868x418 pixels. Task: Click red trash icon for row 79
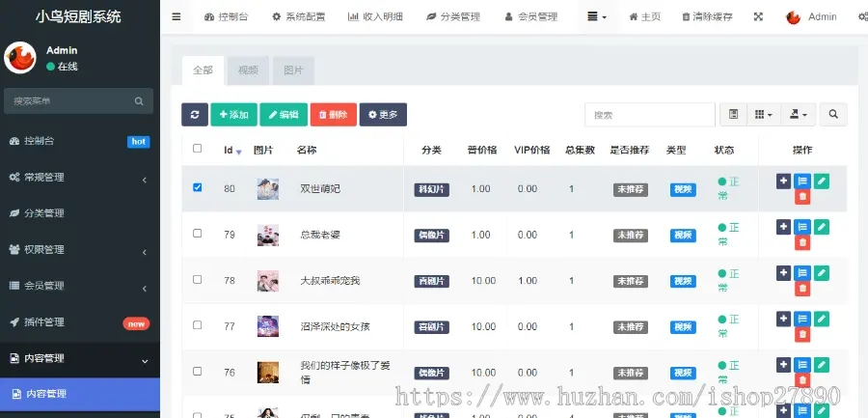coord(802,242)
